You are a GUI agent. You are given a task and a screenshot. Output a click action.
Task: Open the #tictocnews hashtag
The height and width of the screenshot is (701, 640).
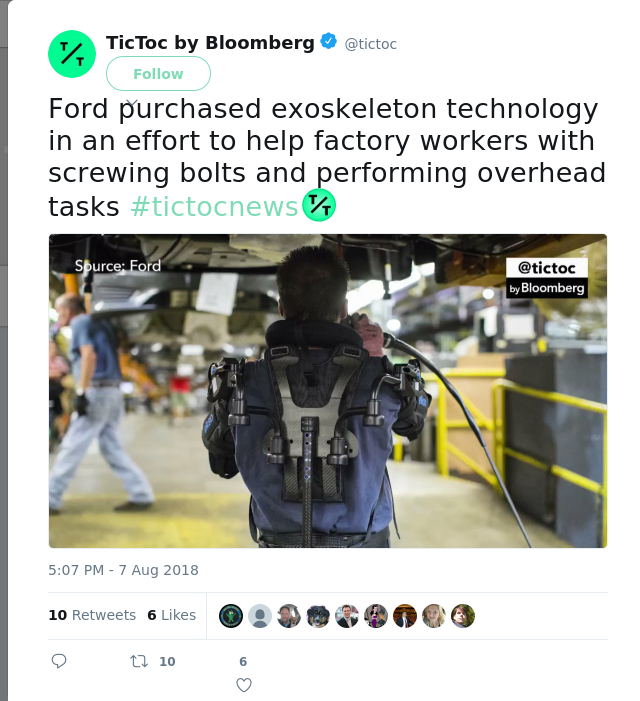coord(214,207)
